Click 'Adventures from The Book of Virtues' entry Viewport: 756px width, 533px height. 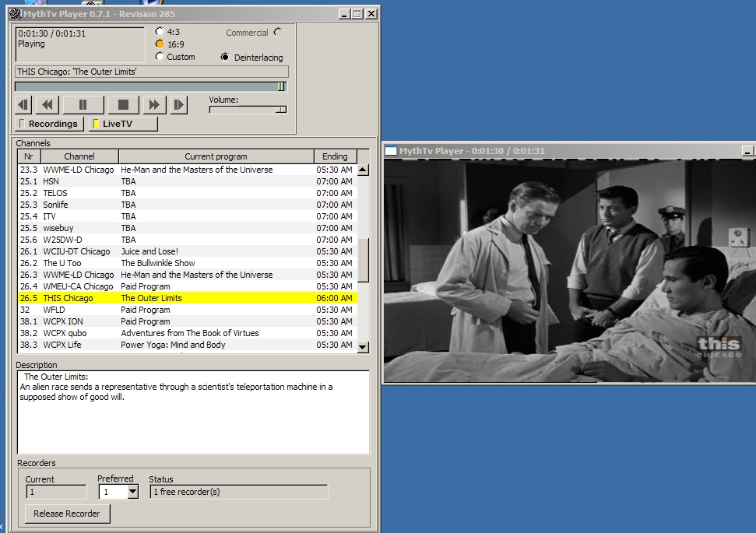tap(190, 333)
